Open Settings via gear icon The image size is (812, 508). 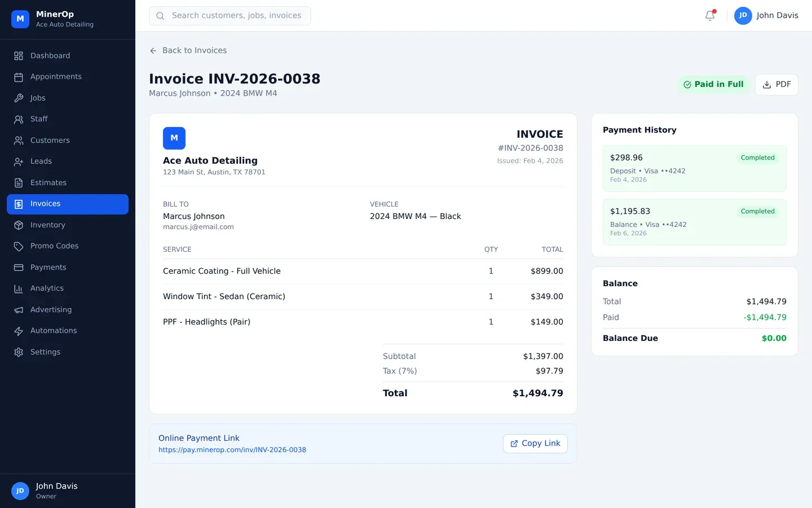click(19, 352)
